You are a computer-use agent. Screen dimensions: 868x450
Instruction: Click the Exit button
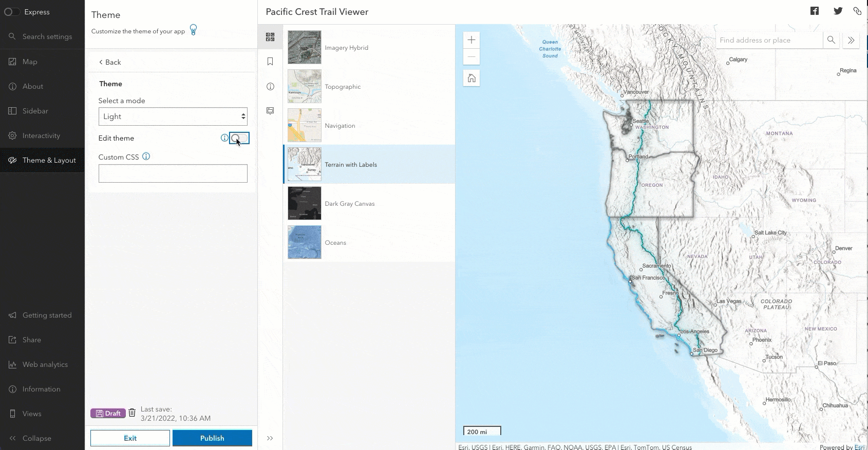[x=130, y=438]
